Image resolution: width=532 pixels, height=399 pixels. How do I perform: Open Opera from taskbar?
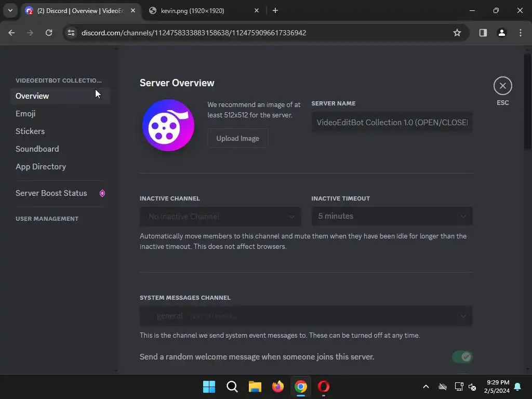(x=324, y=387)
